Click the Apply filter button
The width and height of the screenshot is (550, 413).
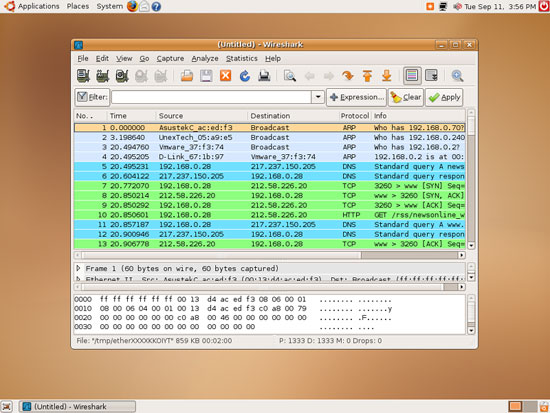point(444,97)
